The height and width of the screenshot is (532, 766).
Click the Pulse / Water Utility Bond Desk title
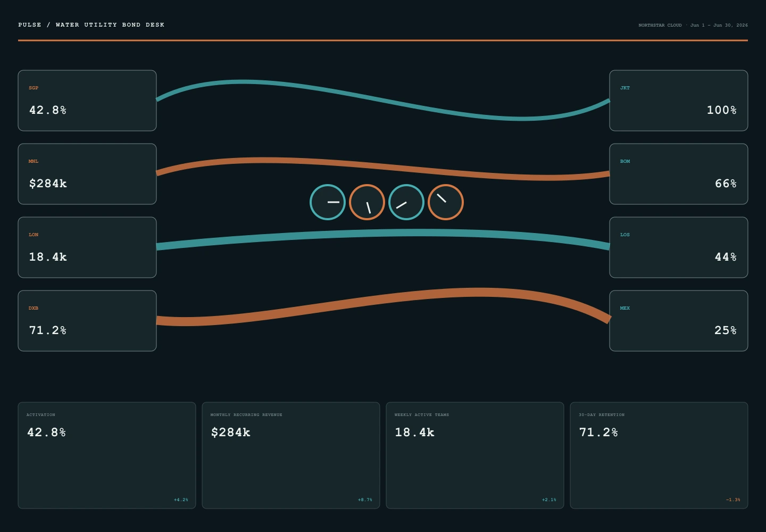(x=91, y=24)
